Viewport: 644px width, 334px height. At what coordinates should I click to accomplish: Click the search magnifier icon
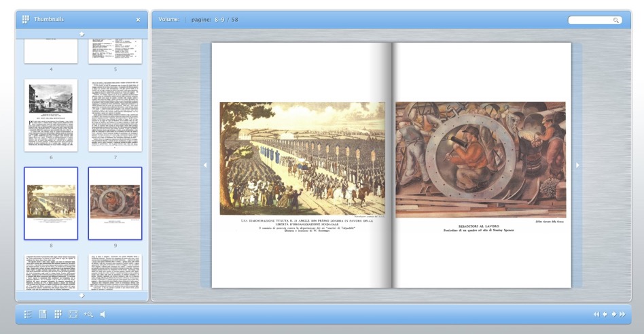pyautogui.click(x=616, y=20)
